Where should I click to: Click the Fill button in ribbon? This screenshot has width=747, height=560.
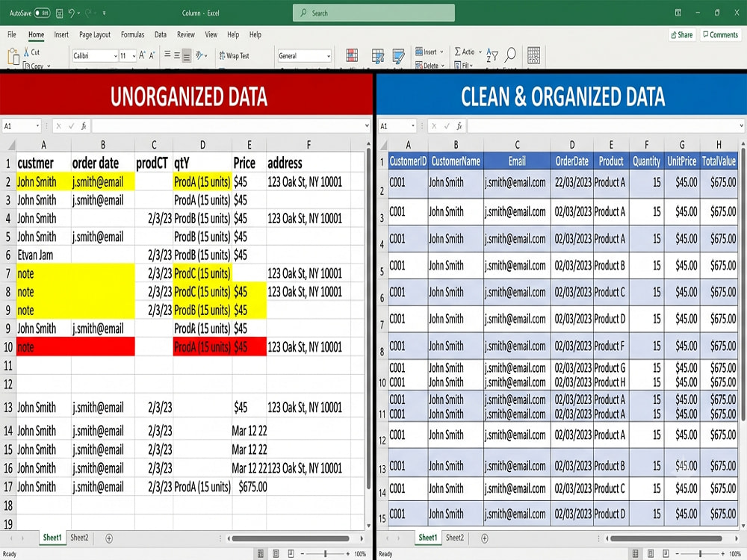464,65
